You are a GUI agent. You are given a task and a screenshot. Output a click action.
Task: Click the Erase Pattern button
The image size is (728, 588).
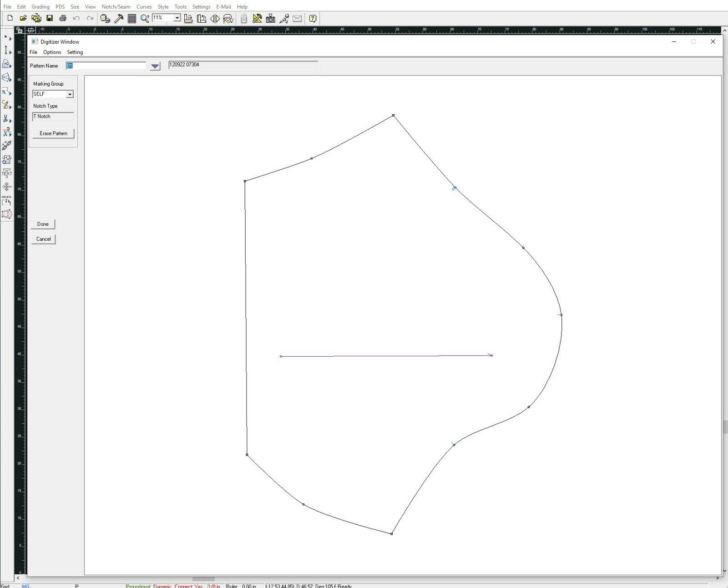coord(53,133)
